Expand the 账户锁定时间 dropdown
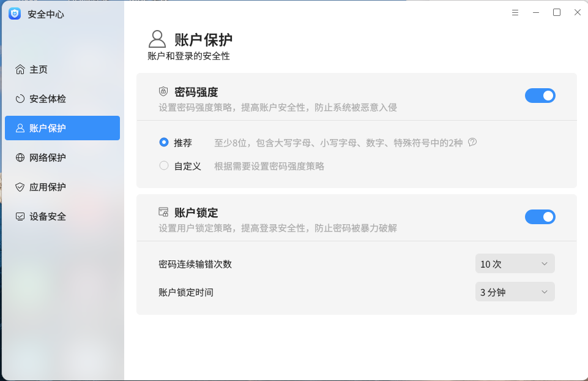The width and height of the screenshot is (588, 381). [515, 292]
